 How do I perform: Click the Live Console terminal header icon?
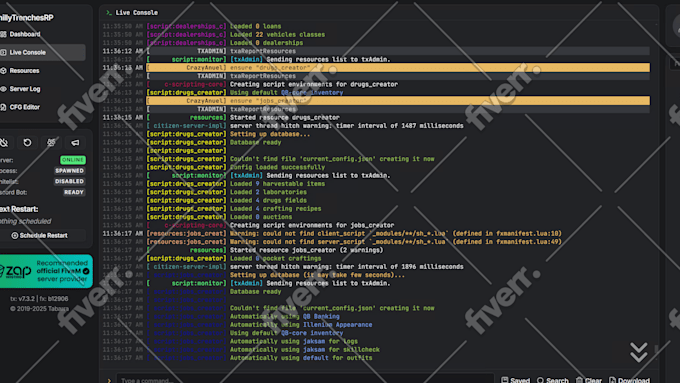[109, 13]
